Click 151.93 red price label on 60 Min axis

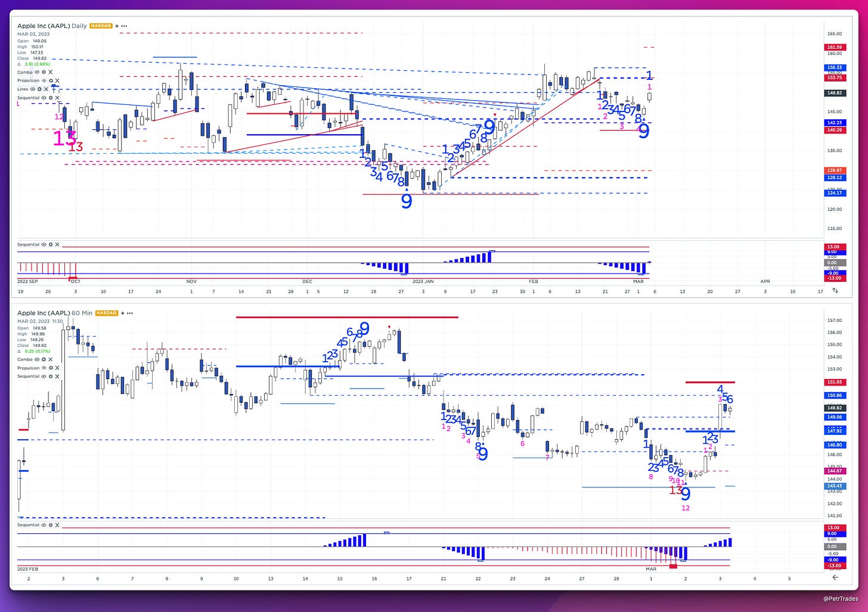point(835,382)
